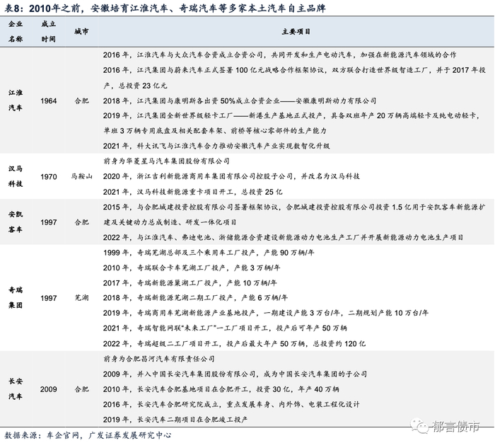495x448 pixels.
Task: Select the 2015 合肥城建投资控股 agreement line
Action: tap(294, 207)
